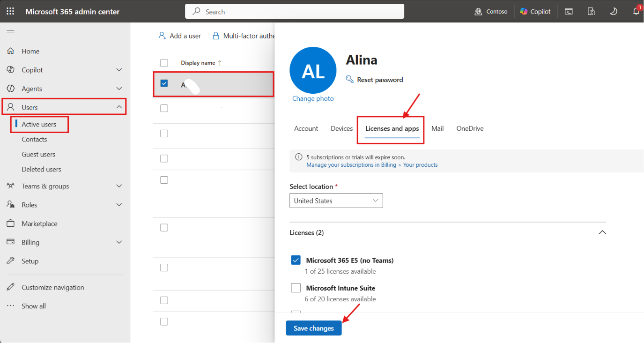Click the Setup wrench icon
This screenshot has height=343, width=644.
11,261
